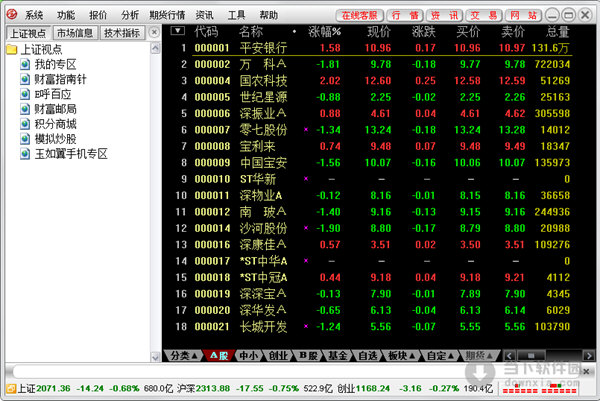Screen dimensions: 600x401
Task: Click the 资讯 button in title bar
Action: (x=444, y=16)
